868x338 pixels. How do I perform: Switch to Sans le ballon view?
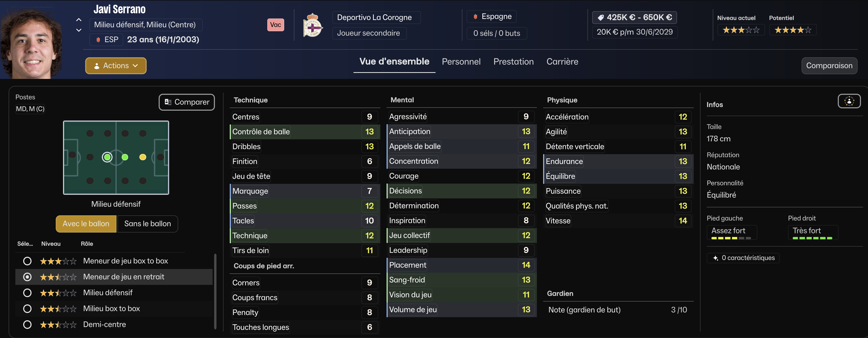pyautogui.click(x=147, y=224)
